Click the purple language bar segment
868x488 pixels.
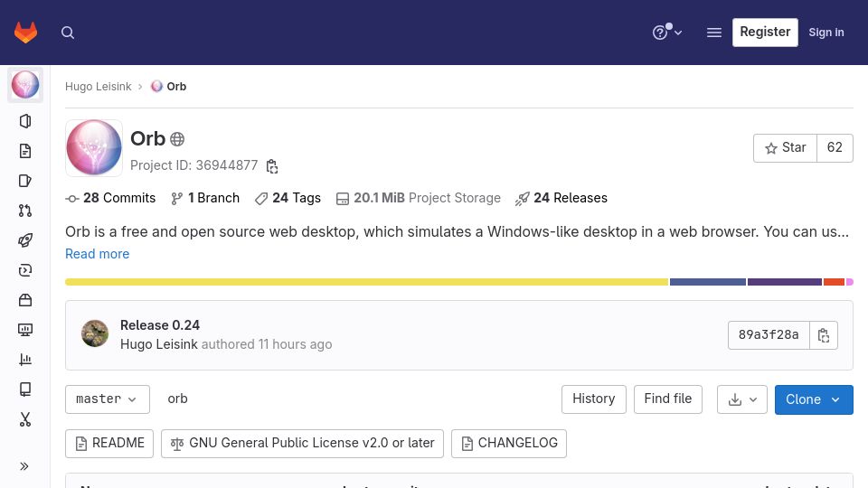pos(785,282)
